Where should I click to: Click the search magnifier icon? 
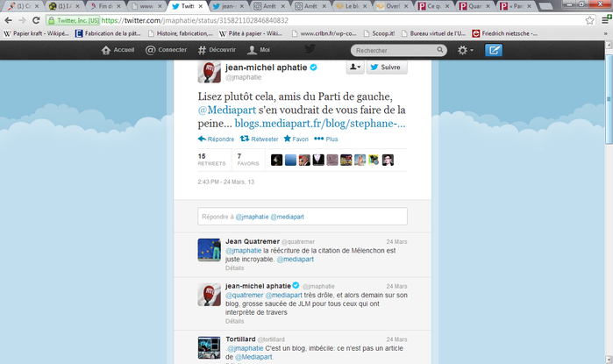pyautogui.click(x=440, y=50)
